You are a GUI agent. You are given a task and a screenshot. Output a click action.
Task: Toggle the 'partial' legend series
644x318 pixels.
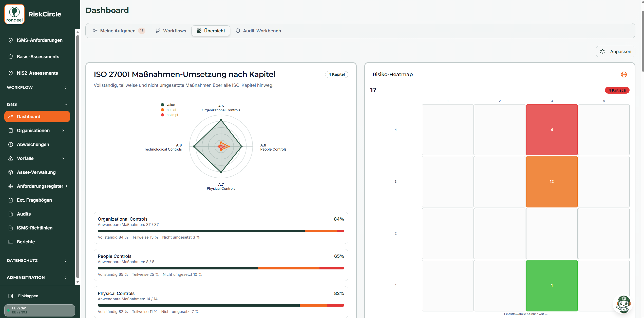coord(168,110)
